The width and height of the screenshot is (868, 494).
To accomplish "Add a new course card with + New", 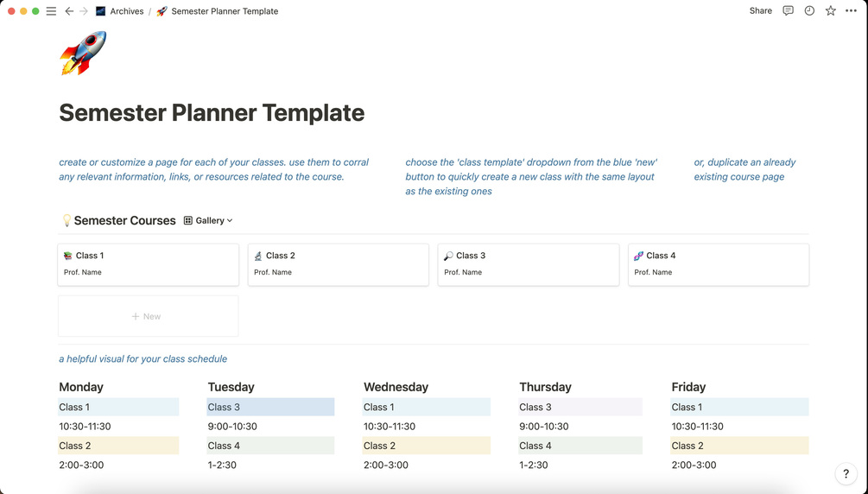I will coord(148,316).
